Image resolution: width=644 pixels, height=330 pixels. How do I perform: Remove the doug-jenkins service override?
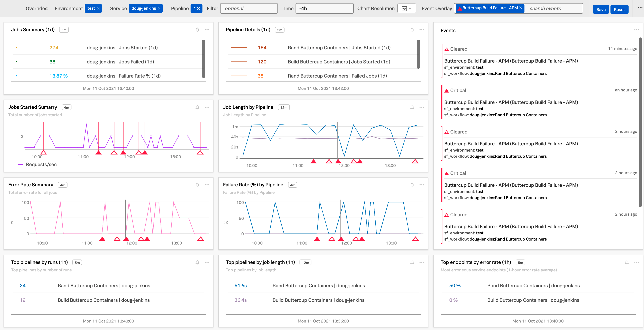pos(159,9)
